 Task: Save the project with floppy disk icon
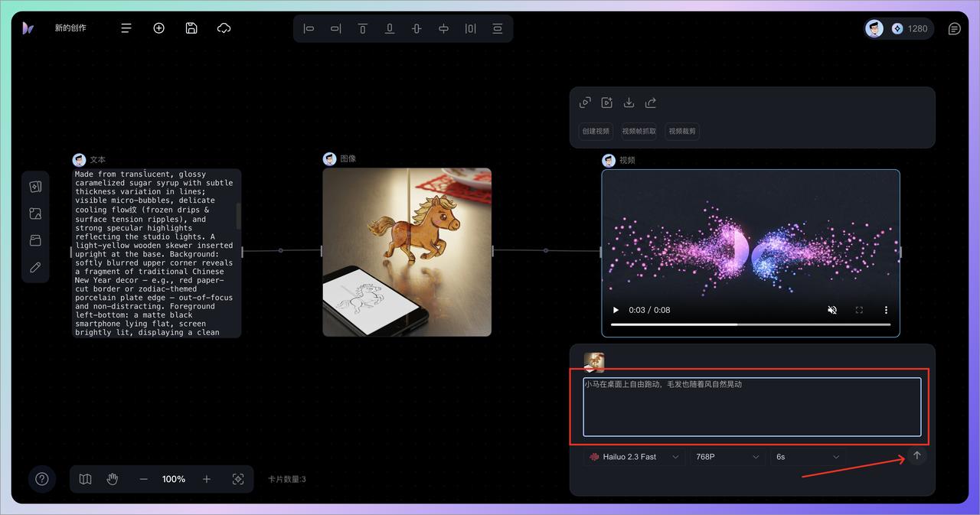pos(191,28)
